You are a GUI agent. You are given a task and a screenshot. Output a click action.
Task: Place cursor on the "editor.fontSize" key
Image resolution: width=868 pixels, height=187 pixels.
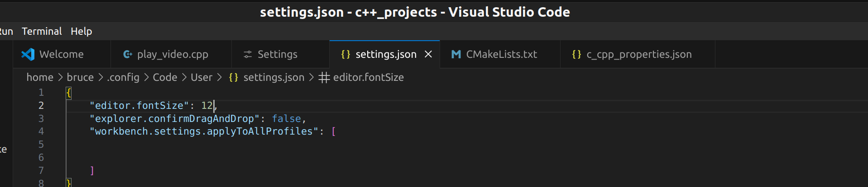coord(139,105)
